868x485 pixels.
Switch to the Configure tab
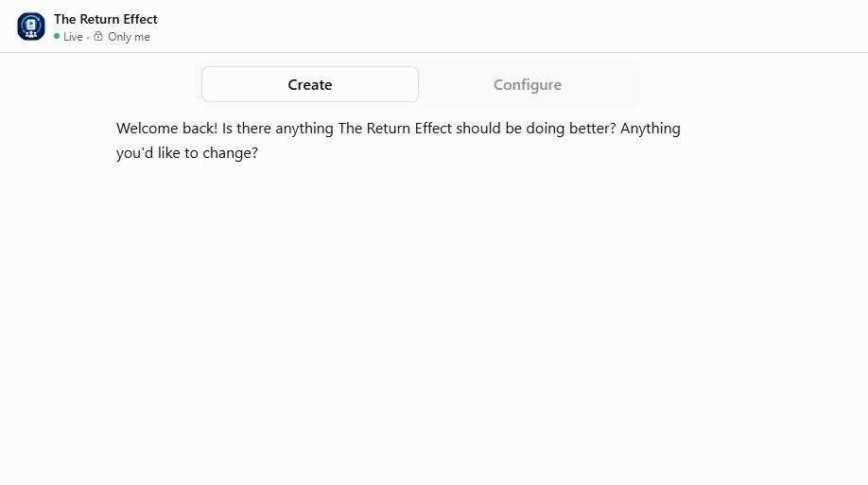click(528, 84)
